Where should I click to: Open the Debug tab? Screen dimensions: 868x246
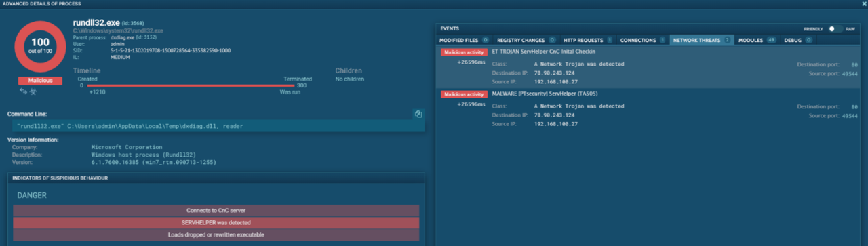click(x=798, y=40)
